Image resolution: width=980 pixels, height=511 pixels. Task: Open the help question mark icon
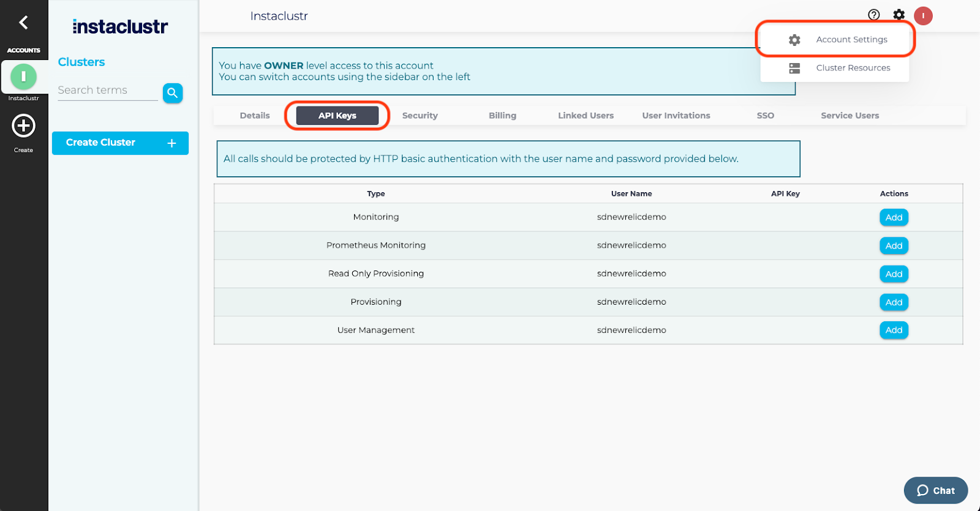(x=874, y=15)
